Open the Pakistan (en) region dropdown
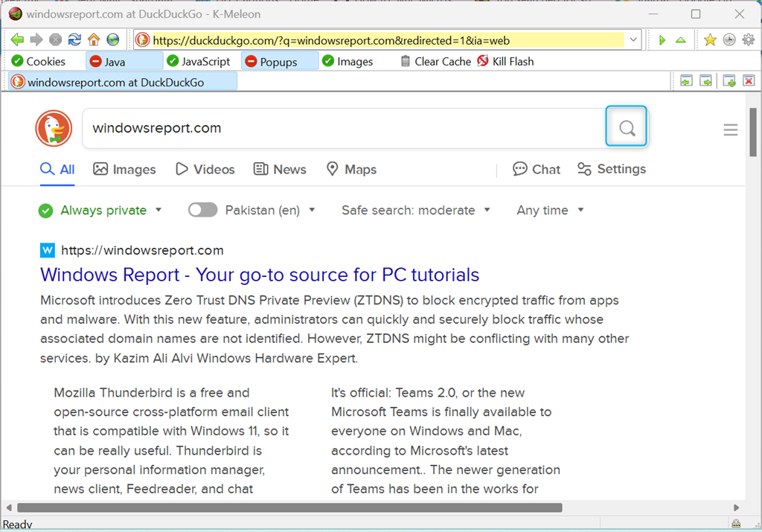Image resolution: width=762 pixels, height=532 pixels. (269, 210)
